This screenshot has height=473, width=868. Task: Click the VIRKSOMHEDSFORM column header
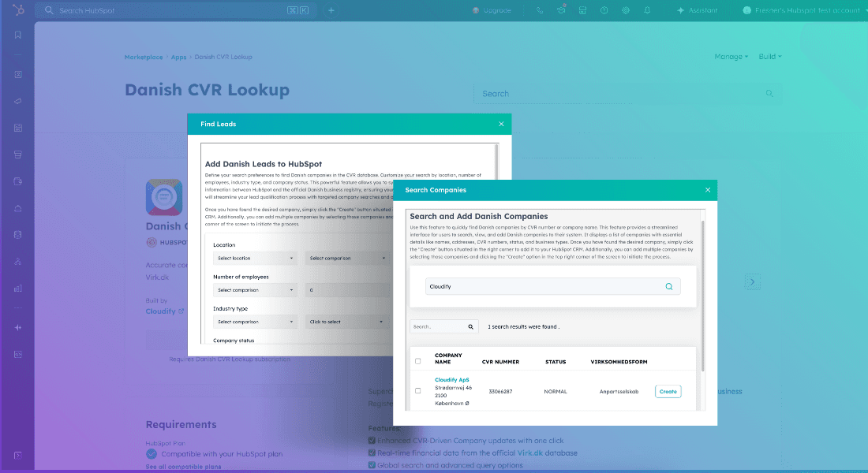619,362
